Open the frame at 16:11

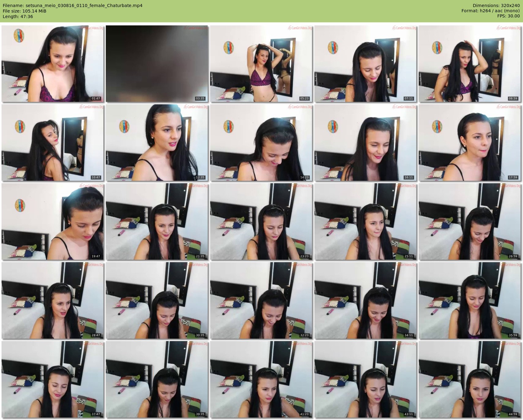(x=365, y=143)
